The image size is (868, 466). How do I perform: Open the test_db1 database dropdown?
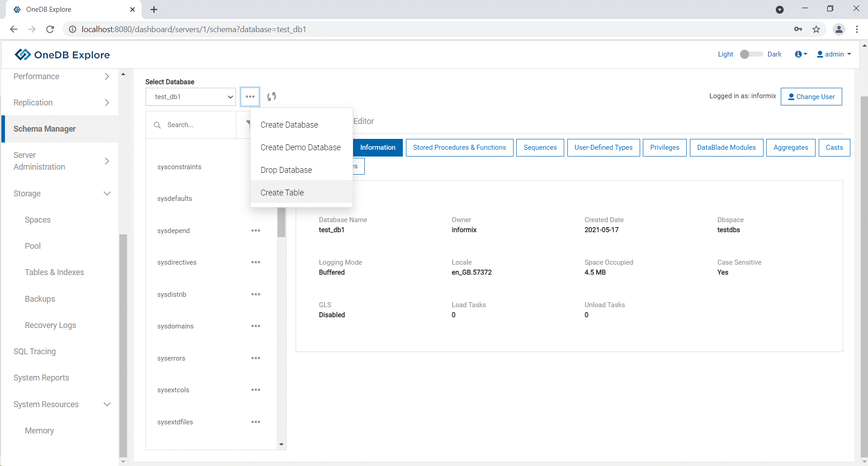click(x=191, y=97)
